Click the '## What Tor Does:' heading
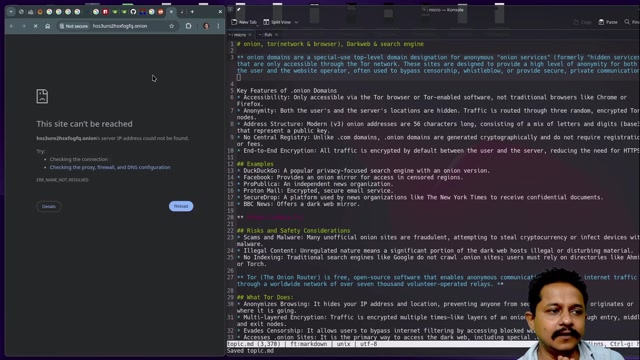This screenshot has height=360, width=640. (265, 298)
